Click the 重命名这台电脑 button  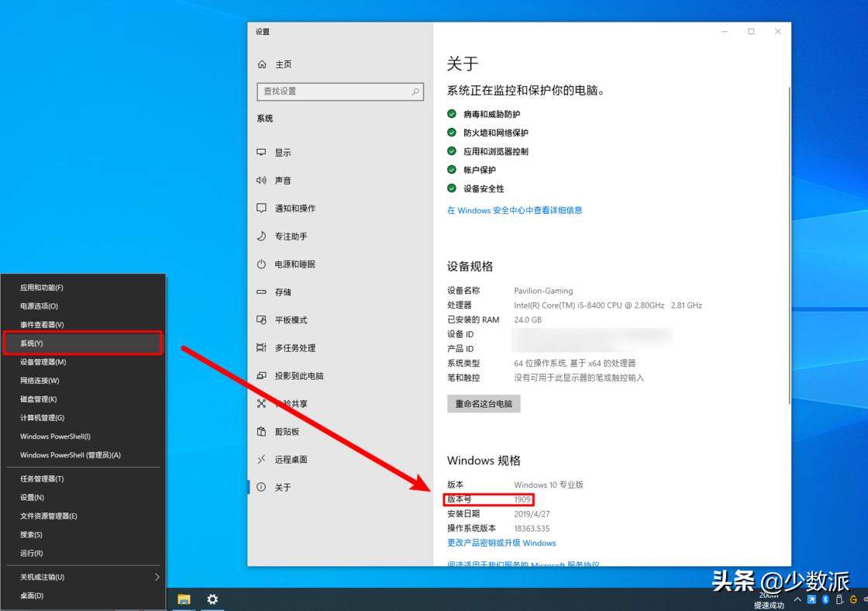(x=484, y=403)
